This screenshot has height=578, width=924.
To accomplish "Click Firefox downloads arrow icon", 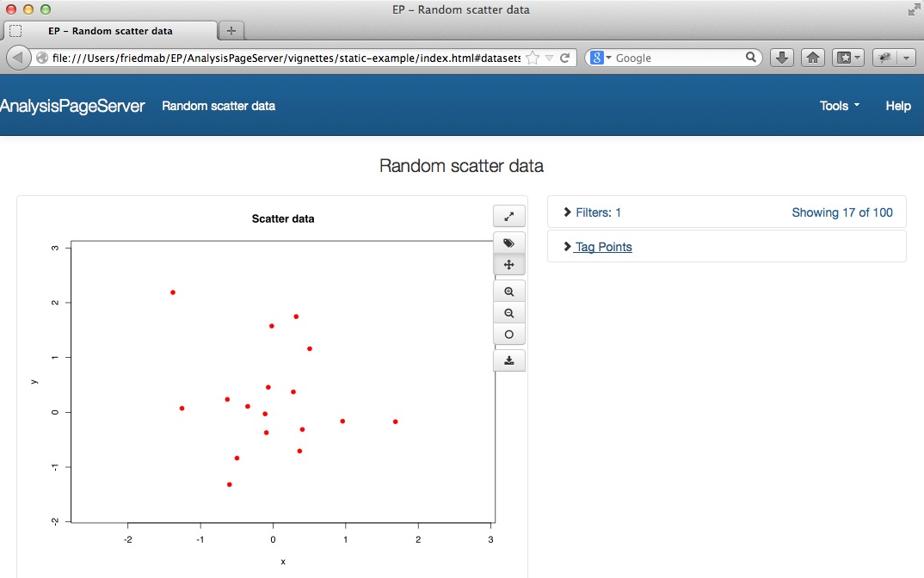I will pos(781,58).
